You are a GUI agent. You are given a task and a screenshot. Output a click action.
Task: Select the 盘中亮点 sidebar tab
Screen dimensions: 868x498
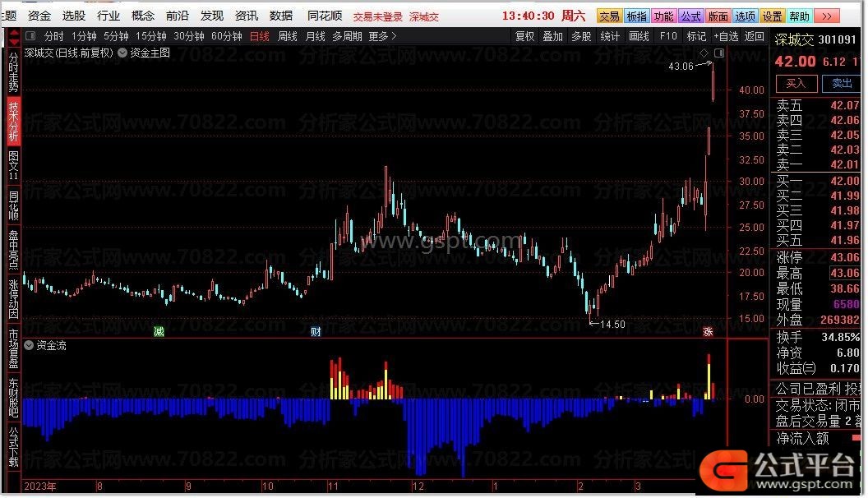(13, 250)
